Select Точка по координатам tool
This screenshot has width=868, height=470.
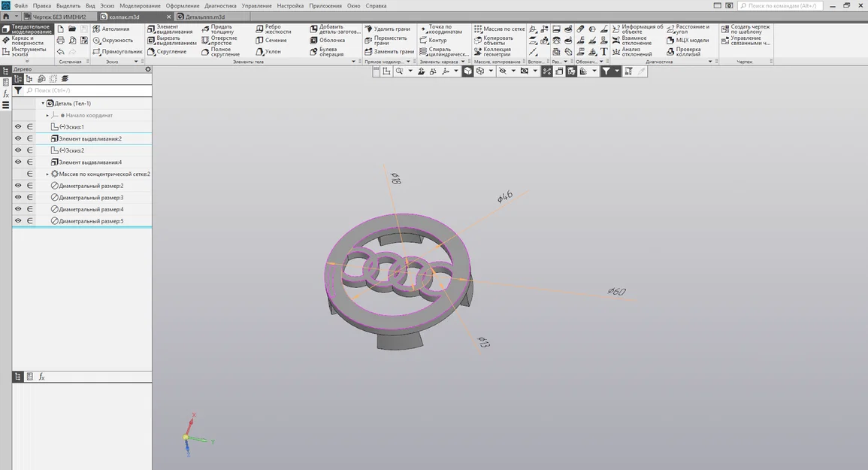(x=440, y=29)
